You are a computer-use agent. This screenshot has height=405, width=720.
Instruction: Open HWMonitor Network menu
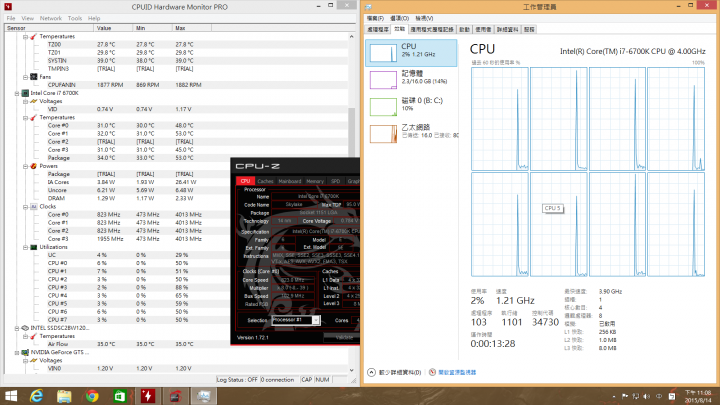(x=51, y=18)
